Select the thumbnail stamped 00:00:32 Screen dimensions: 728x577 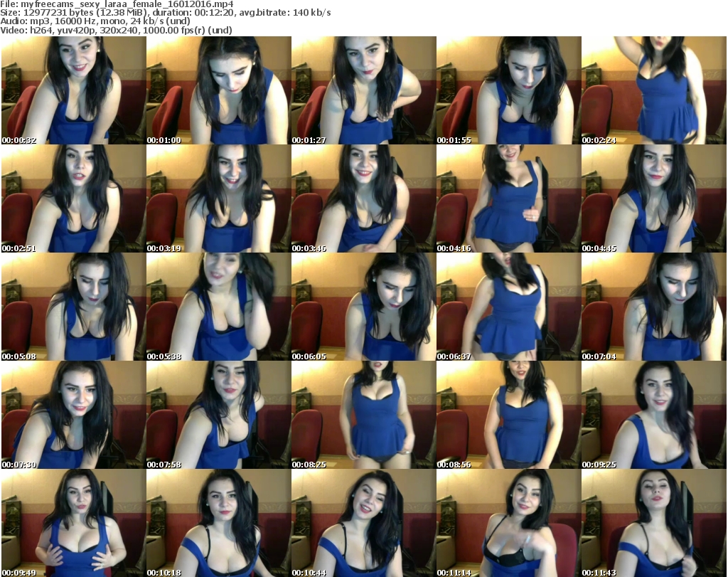[74, 90]
